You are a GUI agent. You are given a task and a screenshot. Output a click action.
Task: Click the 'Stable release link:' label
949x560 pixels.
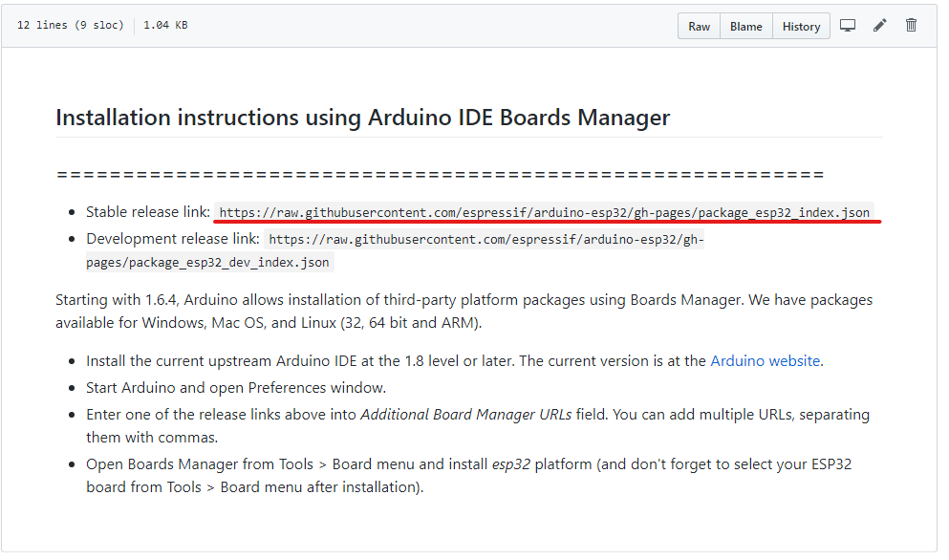[148, 212]
